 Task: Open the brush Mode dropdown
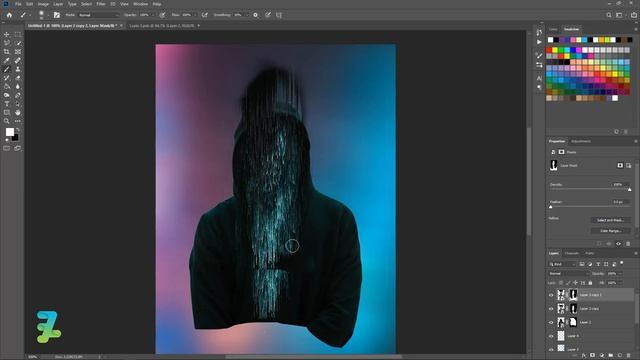(99, 15)
